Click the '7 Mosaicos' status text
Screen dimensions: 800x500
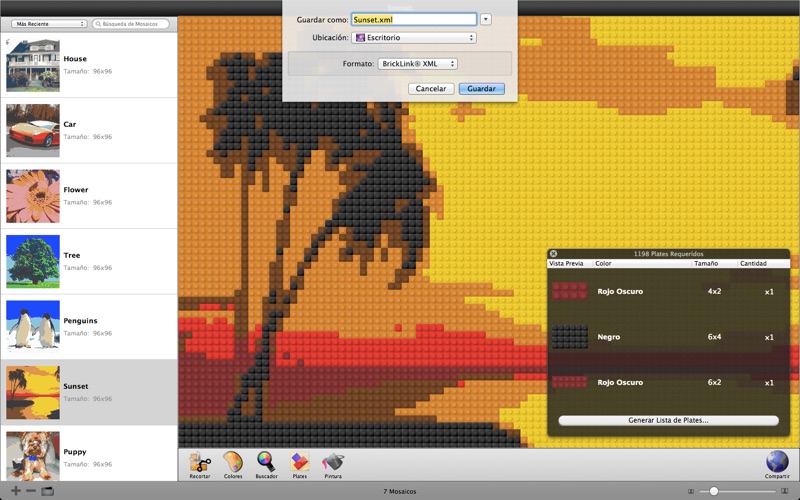tap(400, 491)
